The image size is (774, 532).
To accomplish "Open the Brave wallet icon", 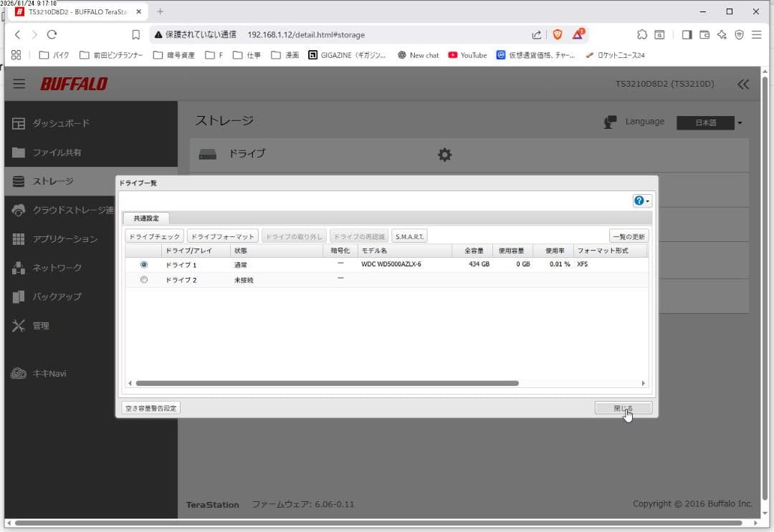I will coord(704,34).
